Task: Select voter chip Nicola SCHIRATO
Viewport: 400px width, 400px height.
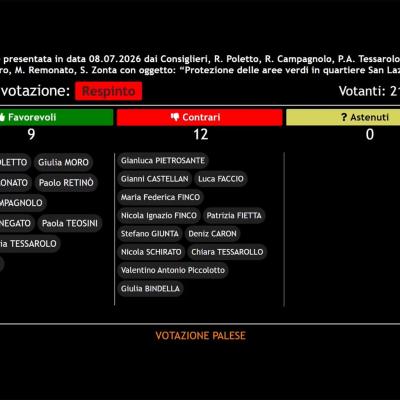Action: click(151, 252)
